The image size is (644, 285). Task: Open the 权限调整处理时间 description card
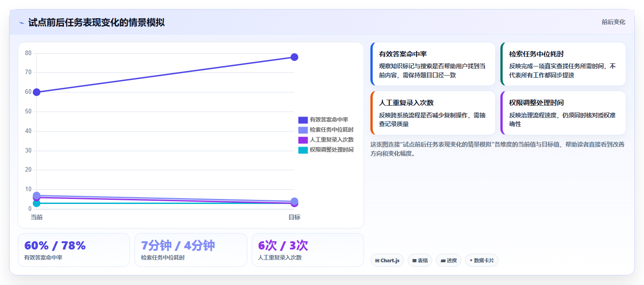(x=563, y=113)
